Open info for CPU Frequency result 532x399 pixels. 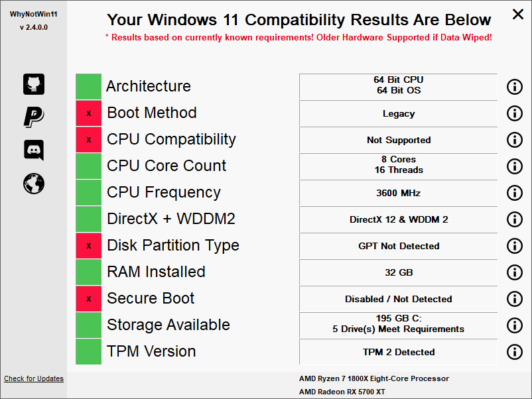coord(515,193)
